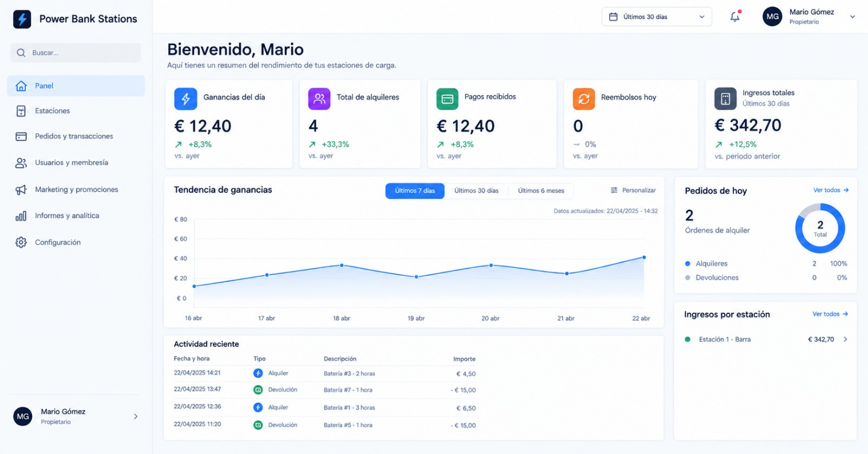
Task: Open Estaciones in the sidebar
Action: [76, 111]
